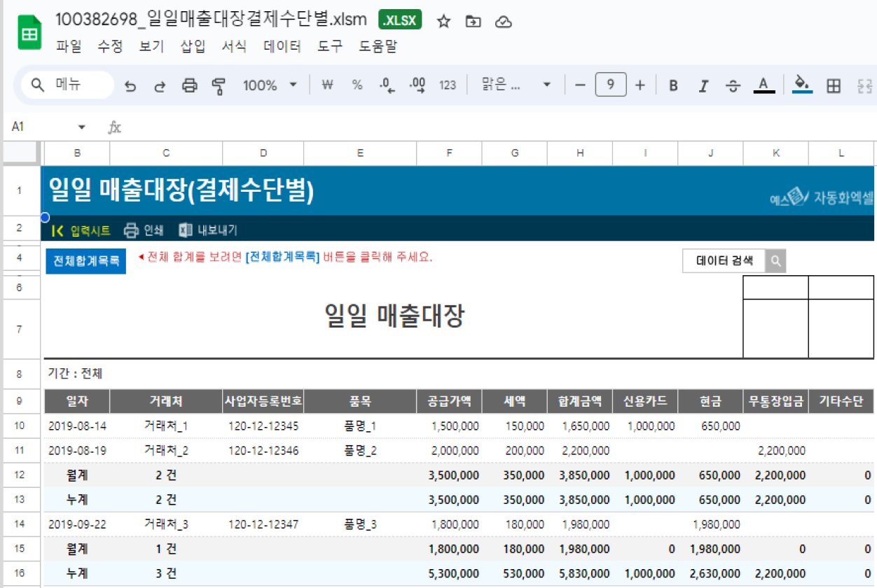Click the select-all corner box
The height and width of the screenshot is (588, 877).
(20, 153)
